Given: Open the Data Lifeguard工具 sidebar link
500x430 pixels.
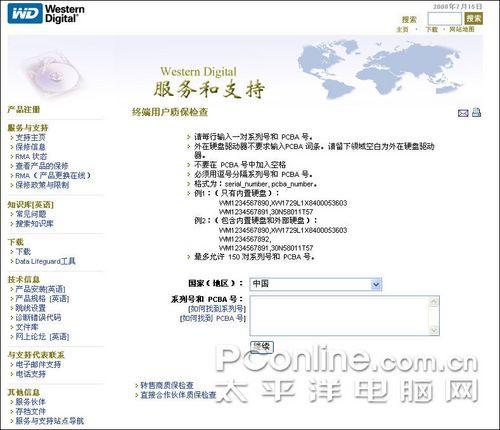Looking at the screenshot, I should [45, 261].
